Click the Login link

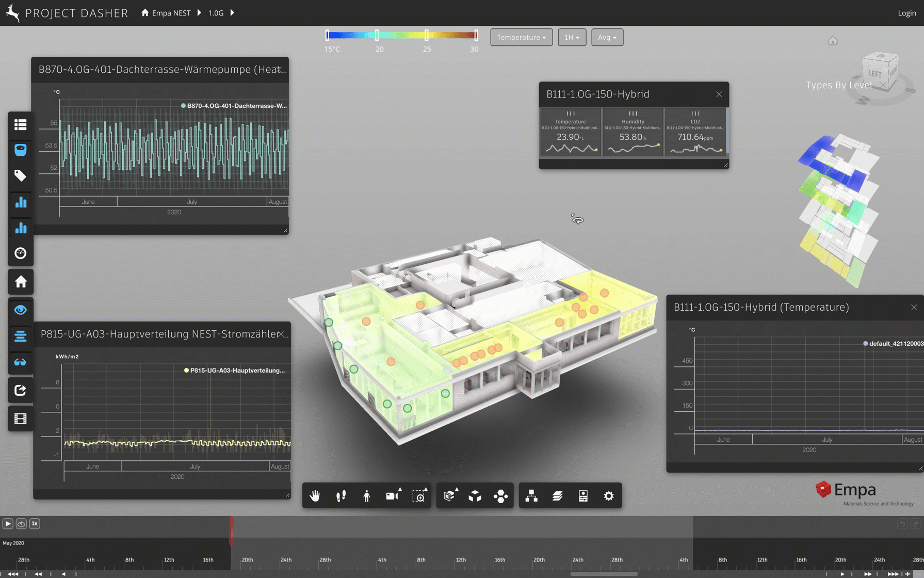(906, 13)
